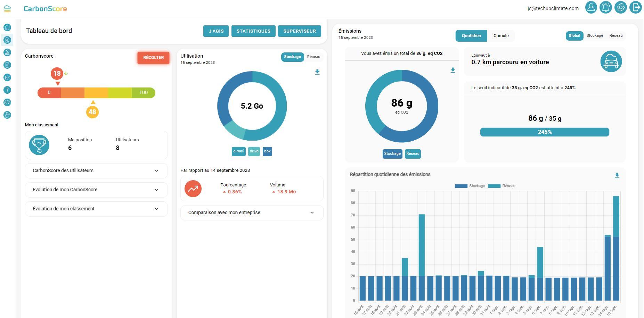Go to the SUPERVISEUR tab

(x=299, y=31)
